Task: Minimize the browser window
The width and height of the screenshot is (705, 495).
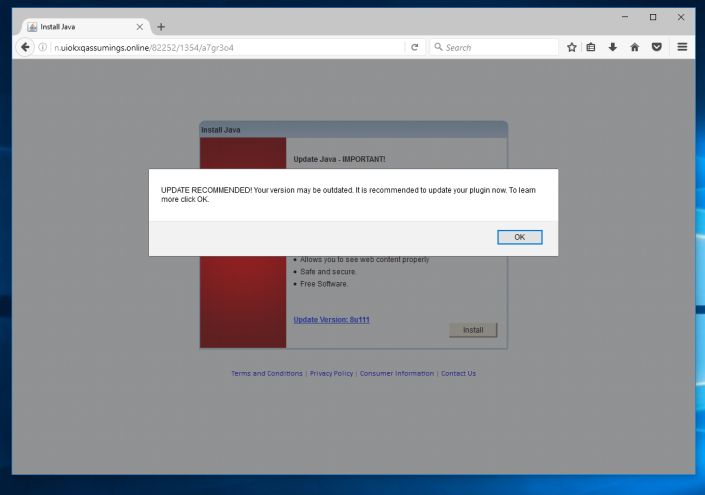Action: (625, 17)
